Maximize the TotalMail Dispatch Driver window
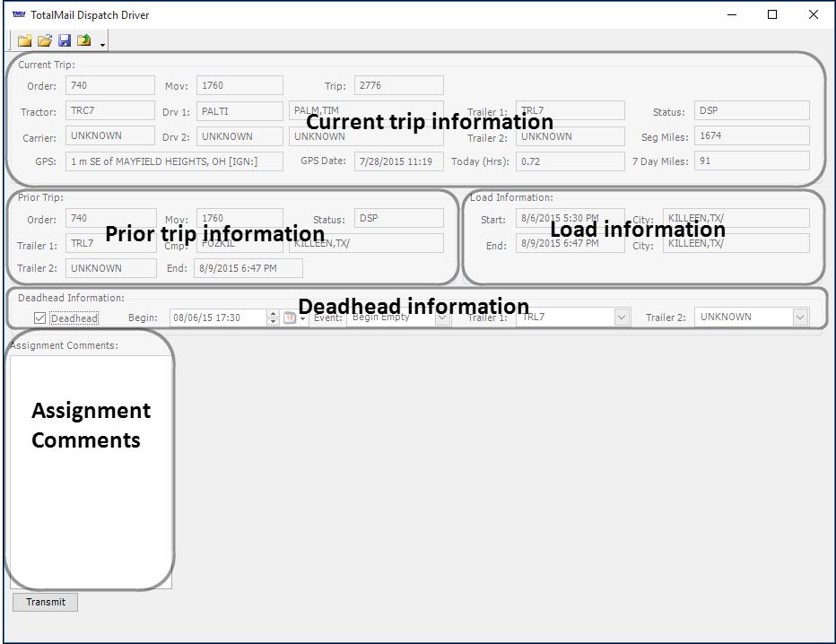 pos(772,14)
